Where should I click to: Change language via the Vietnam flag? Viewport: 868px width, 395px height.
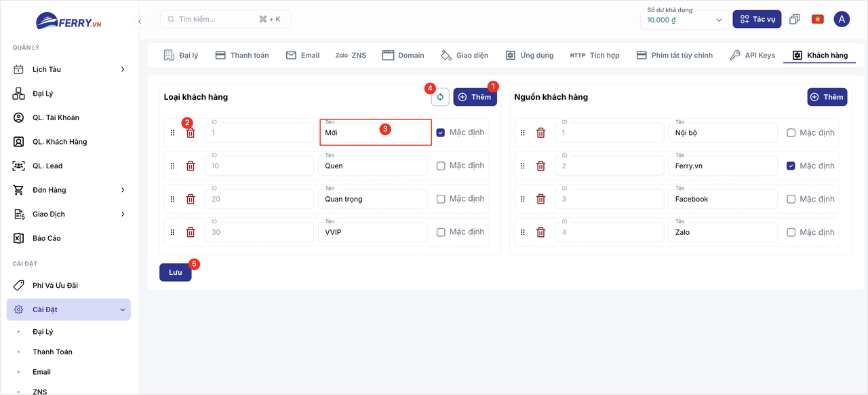818,19
